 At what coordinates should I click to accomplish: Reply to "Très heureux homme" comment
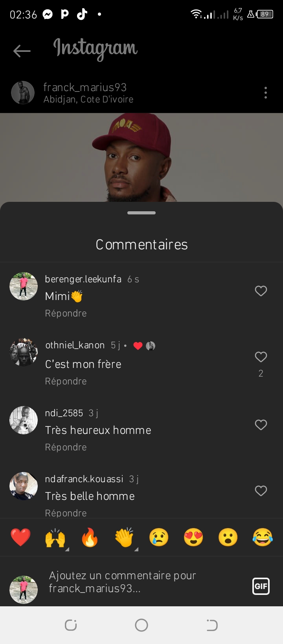click(66, 447)
